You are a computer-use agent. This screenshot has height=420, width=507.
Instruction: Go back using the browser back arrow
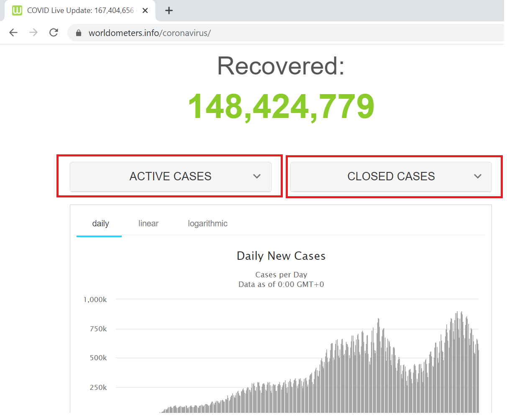pyautogui.click(x=13, y=33)
